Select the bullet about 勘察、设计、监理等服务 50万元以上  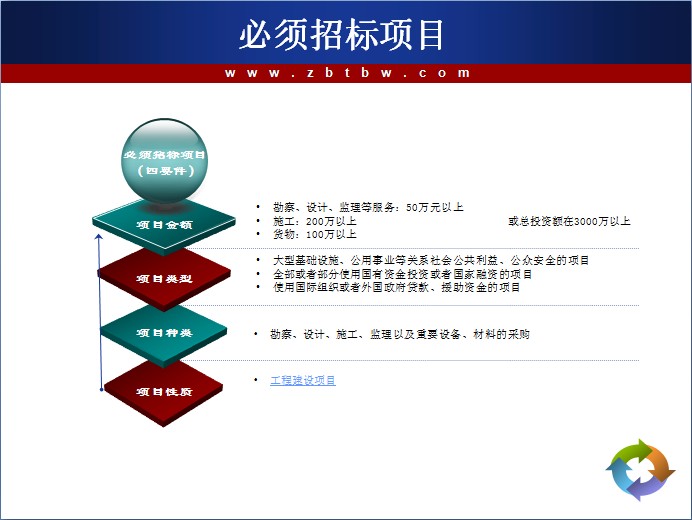(366, 208)
